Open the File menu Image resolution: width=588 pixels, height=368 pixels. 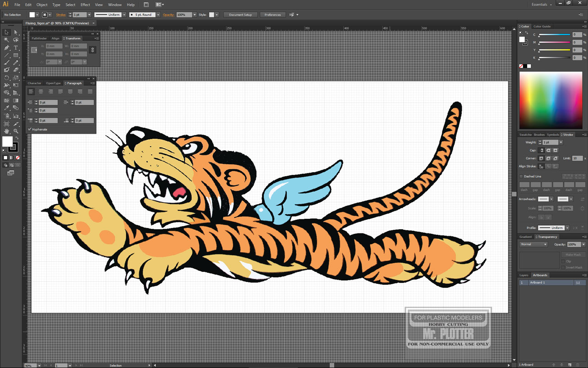(17, 5)
